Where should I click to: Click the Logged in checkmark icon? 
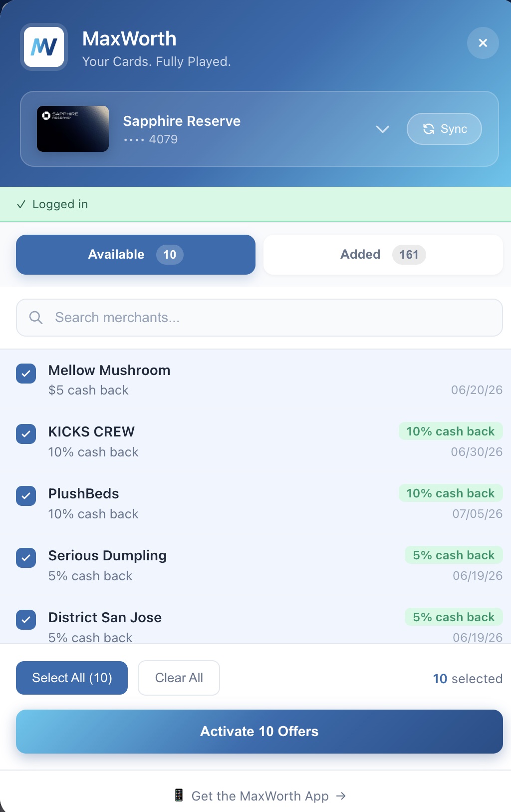21,204
